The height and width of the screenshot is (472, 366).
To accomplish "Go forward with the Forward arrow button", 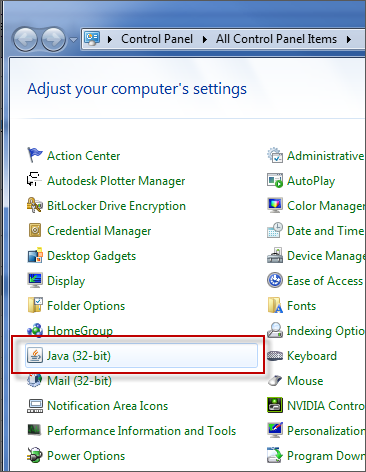I will pos(53,39).
